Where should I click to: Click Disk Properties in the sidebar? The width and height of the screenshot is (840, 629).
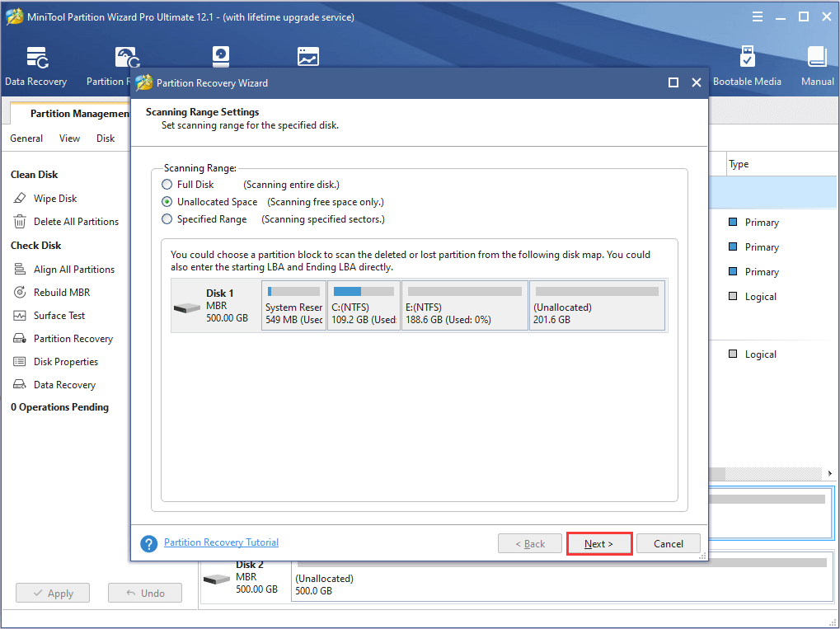(x=66, y=362)
